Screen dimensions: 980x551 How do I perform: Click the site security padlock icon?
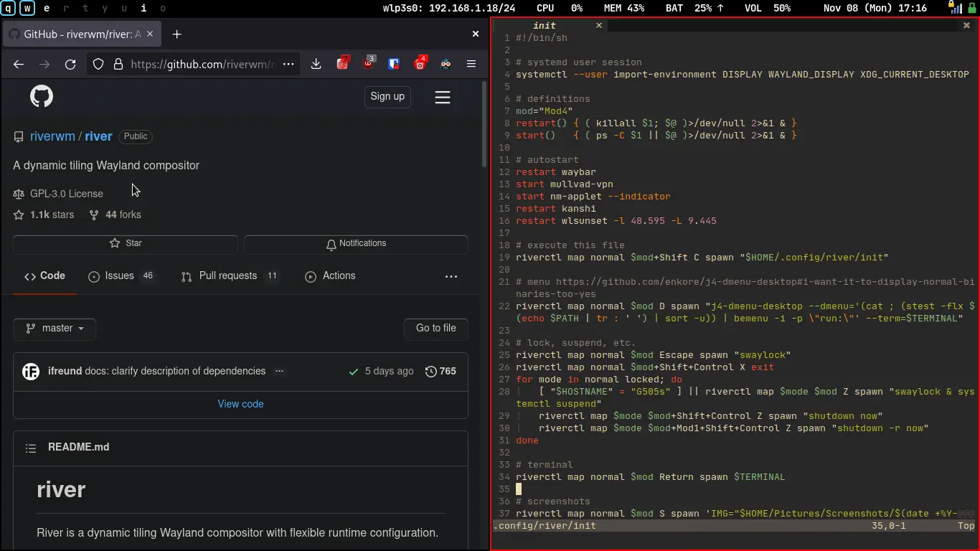(x=118, y=64)
